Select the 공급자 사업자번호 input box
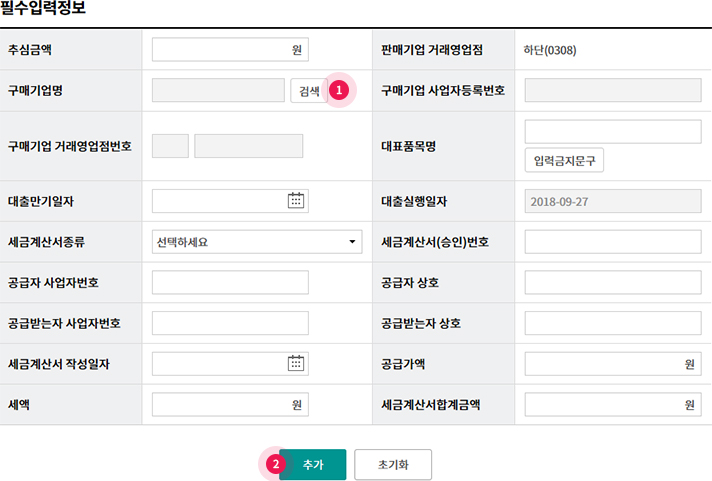The image size is (712, 481). click(x=230, y=282)
